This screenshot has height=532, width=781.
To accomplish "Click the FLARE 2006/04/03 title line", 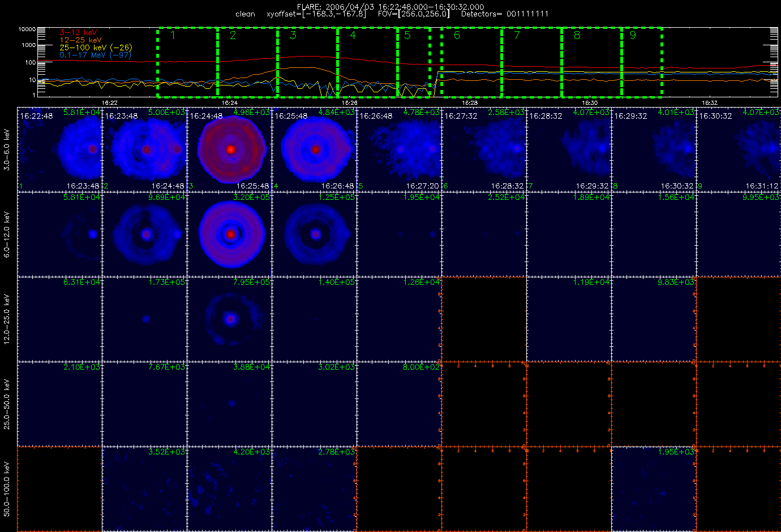I will coord(390,7).
